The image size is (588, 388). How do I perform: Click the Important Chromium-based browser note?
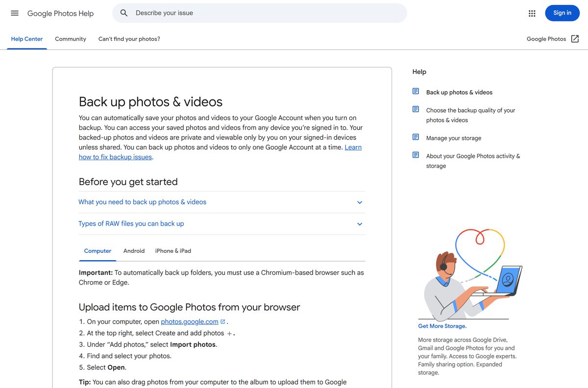[221, 277]
